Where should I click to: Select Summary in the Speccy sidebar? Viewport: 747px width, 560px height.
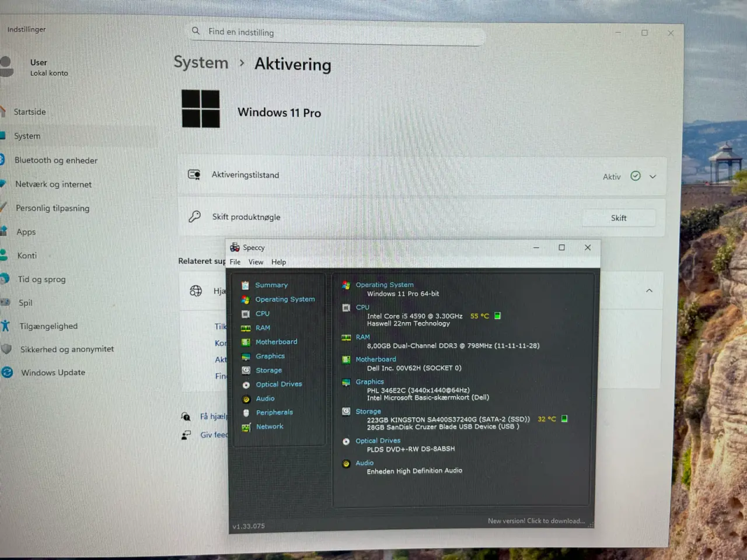[271, 285]
